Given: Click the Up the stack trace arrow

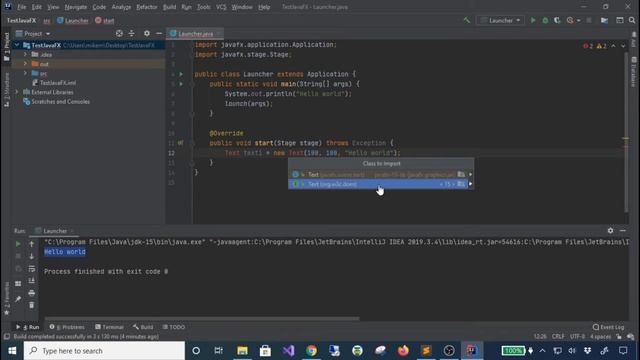Looking at the screenshot, I should (x=31, y=244).
